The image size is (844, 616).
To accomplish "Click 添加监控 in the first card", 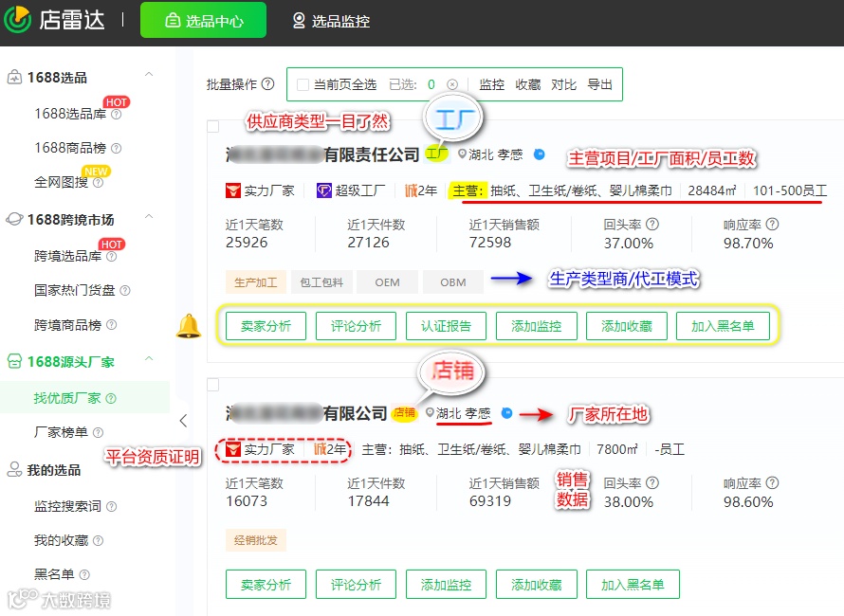I will click(536, 326).
